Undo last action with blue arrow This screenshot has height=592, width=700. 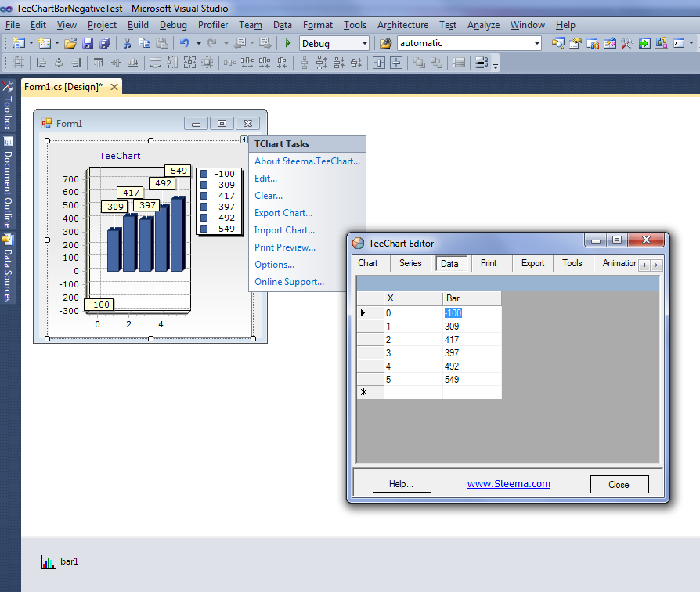point(184,43)
